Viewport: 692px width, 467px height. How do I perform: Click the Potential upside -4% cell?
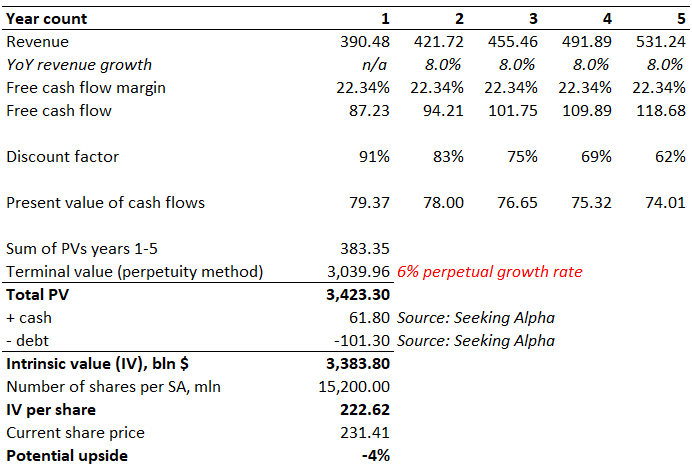tap(376, 456)
